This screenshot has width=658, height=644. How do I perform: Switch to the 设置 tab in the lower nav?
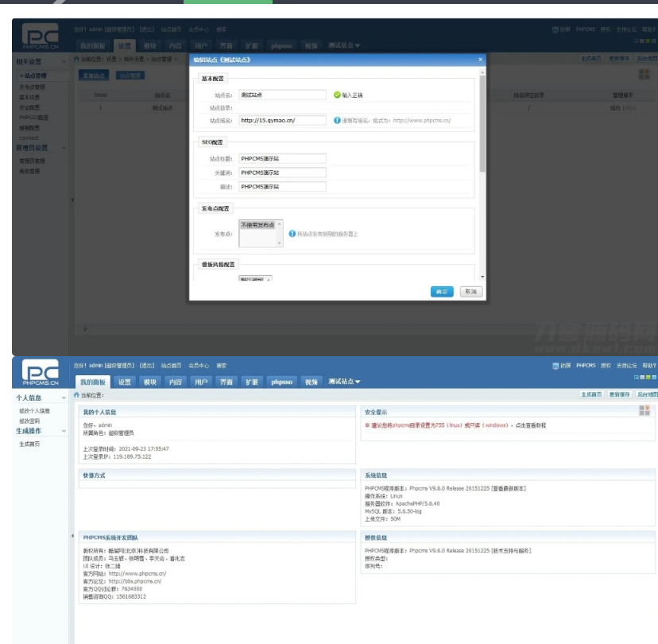125,382
